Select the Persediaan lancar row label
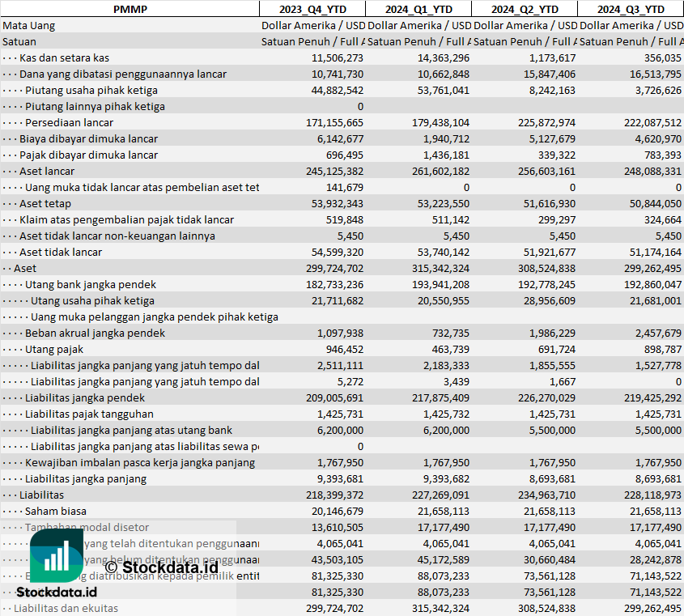 tap(69, 122)
